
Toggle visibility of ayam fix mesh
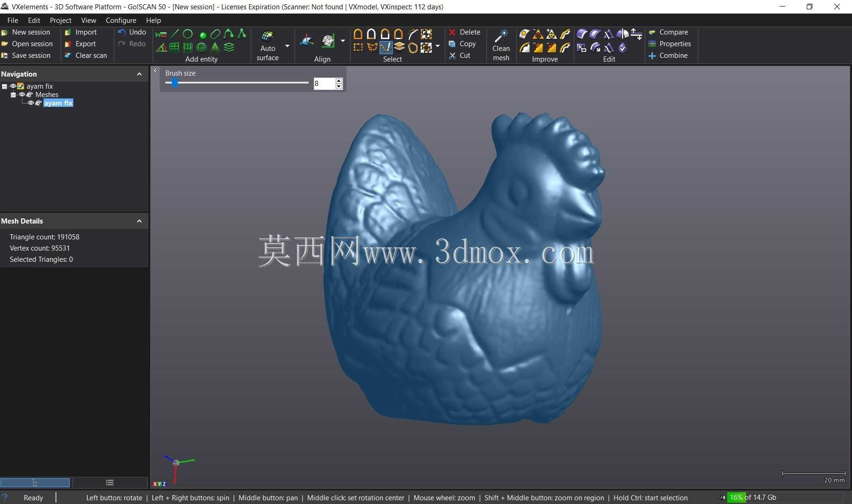(x=31, y=103)
